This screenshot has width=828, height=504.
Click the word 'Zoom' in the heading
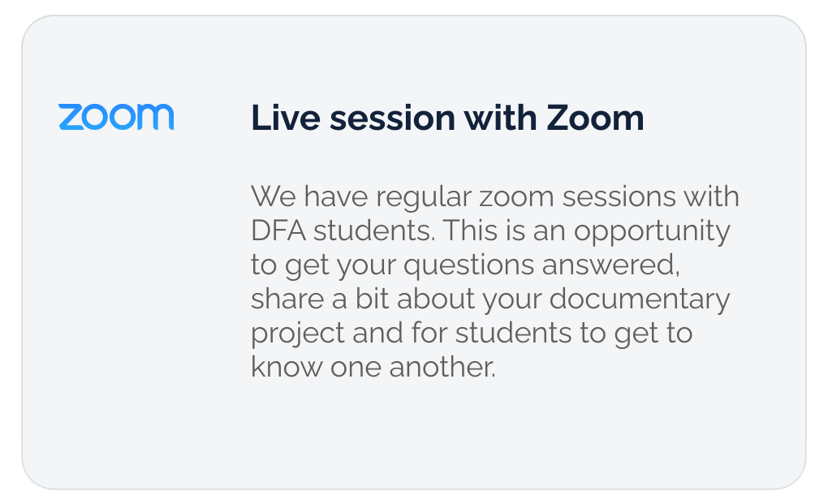(x=595, y=117)
